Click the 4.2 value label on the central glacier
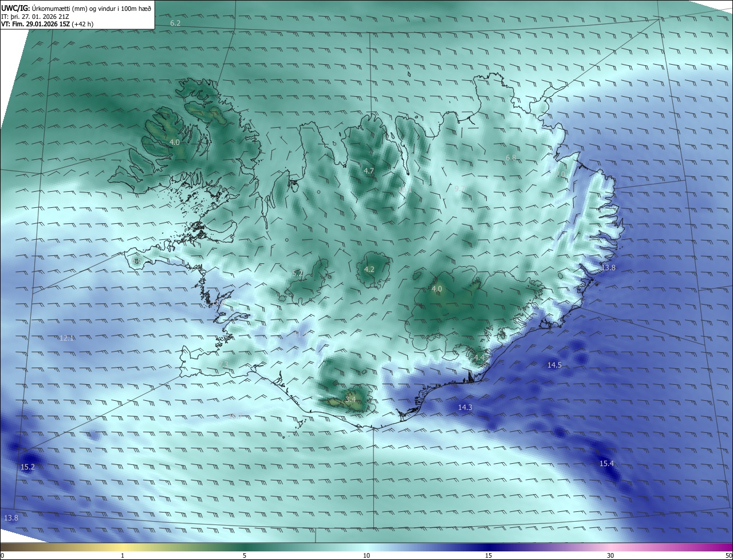Viewport: 733px width, 560px height. click(x=369, y=269)
